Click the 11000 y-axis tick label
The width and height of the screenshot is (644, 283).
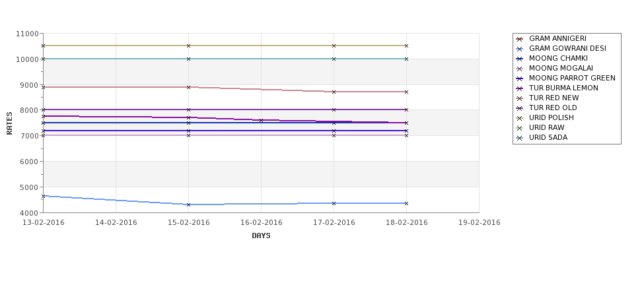(x=28, y=34)
